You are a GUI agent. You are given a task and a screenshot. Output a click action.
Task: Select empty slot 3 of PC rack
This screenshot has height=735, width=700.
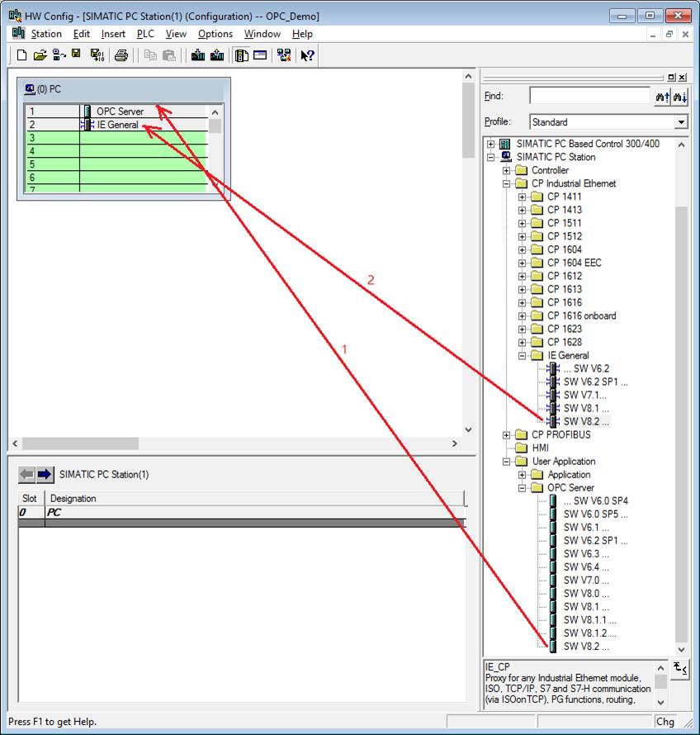[116, 138]
